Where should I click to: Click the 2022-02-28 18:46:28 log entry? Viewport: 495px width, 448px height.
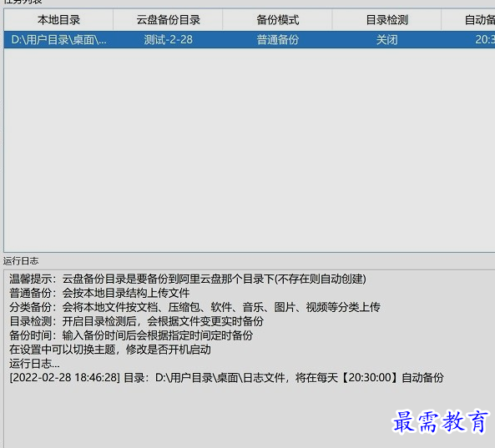coord(226,378)
